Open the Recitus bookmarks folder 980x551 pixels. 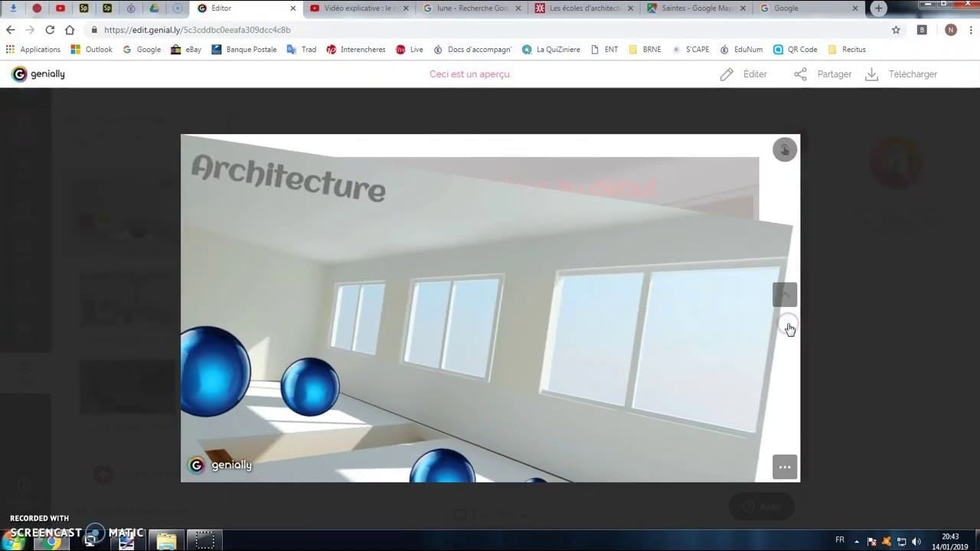[x=847, y=49]
